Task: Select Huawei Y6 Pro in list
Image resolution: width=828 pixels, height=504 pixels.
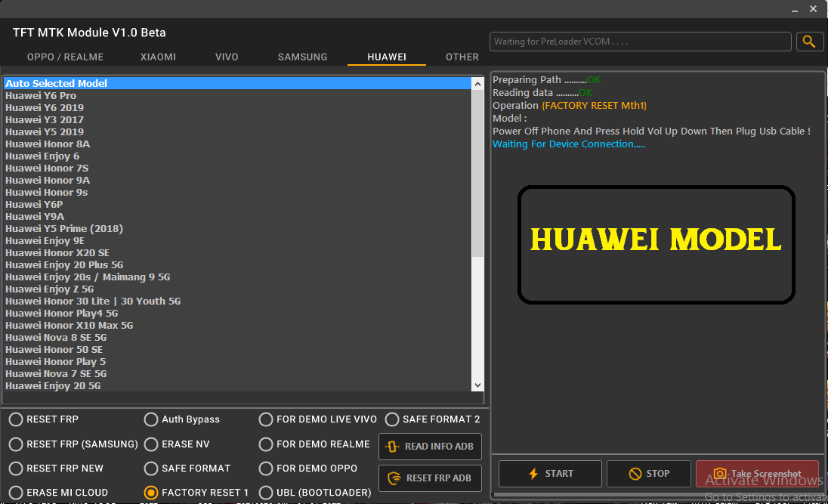Action: (x=237, y=96)
